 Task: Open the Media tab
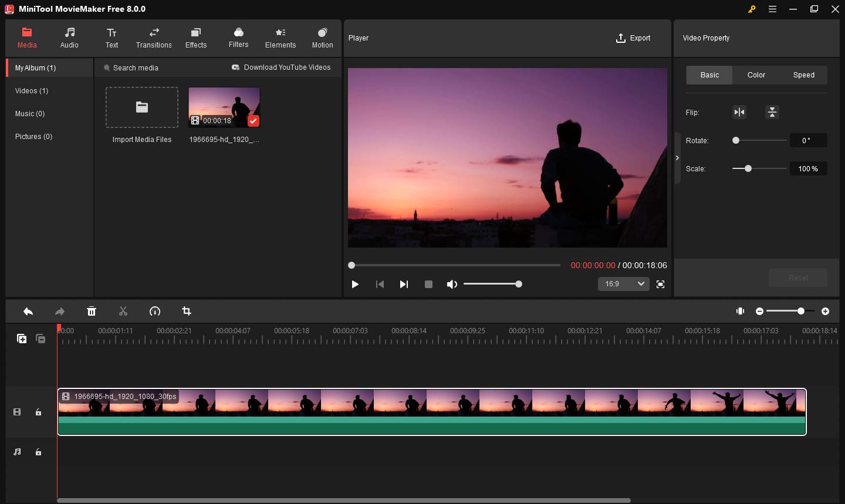(x=27, y=38)
